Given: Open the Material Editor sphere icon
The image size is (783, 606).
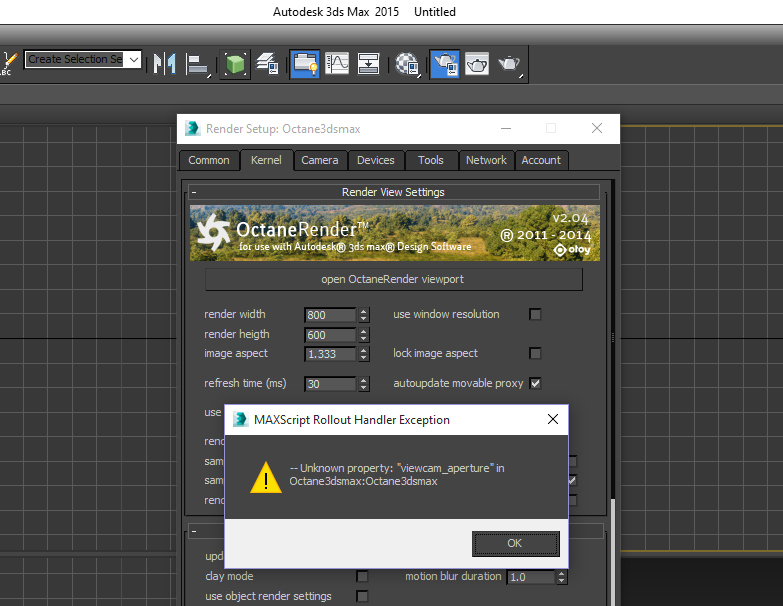Looking at the screenshot, I should click(x=407, y=64).
